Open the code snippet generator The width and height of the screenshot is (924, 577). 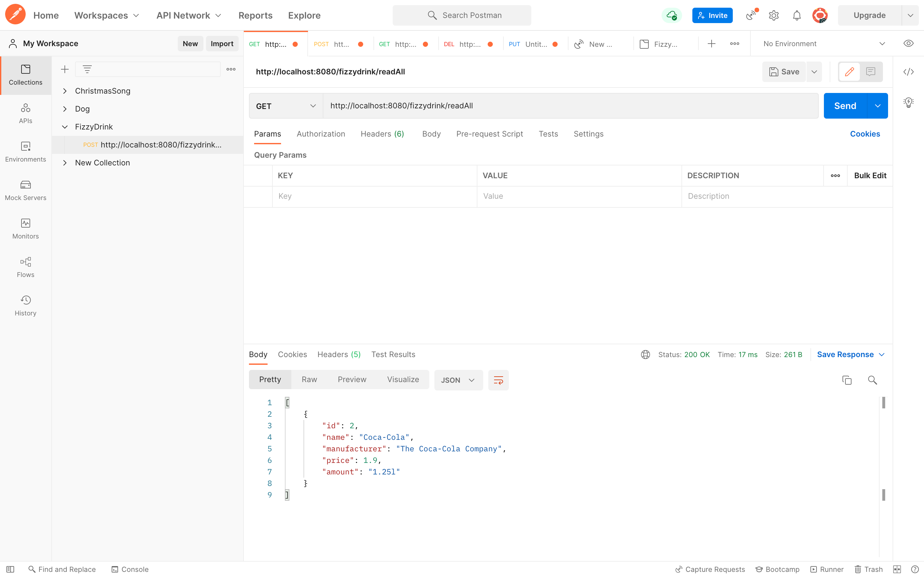pyautogui.click(x=909, y=71)
